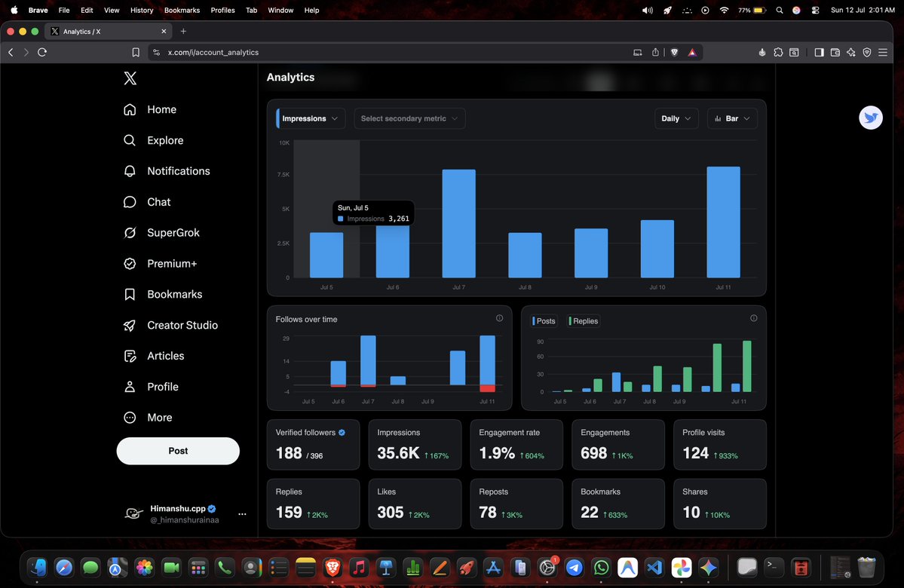Open Telegram from the dock
This screenshot has width=904, height=588.
coord(575,568)
